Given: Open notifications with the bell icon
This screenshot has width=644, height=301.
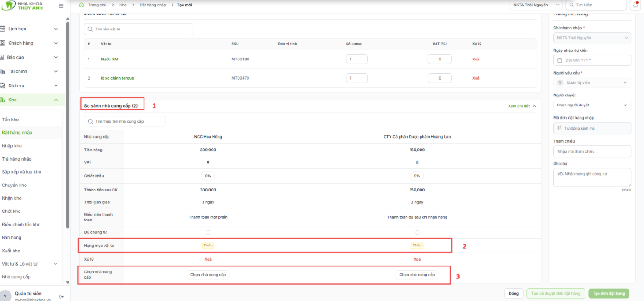Looking at the screenshot, I should point(635,5).
